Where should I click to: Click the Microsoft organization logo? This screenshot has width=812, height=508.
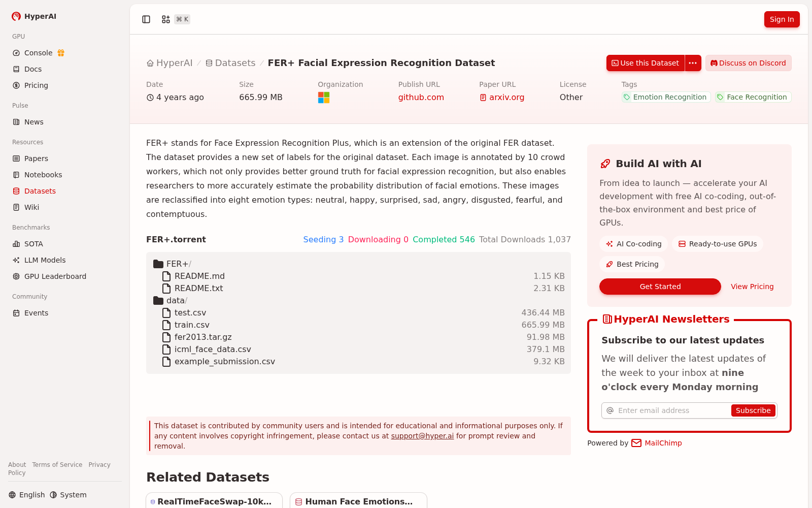(324, 98)
